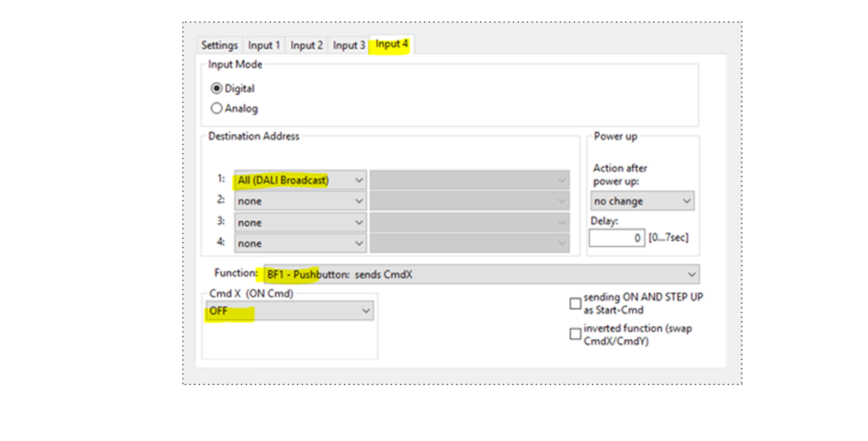The height and width of the screenshot is (441, 868).
Task: Switch to the Settings tab
Action: 219,45
